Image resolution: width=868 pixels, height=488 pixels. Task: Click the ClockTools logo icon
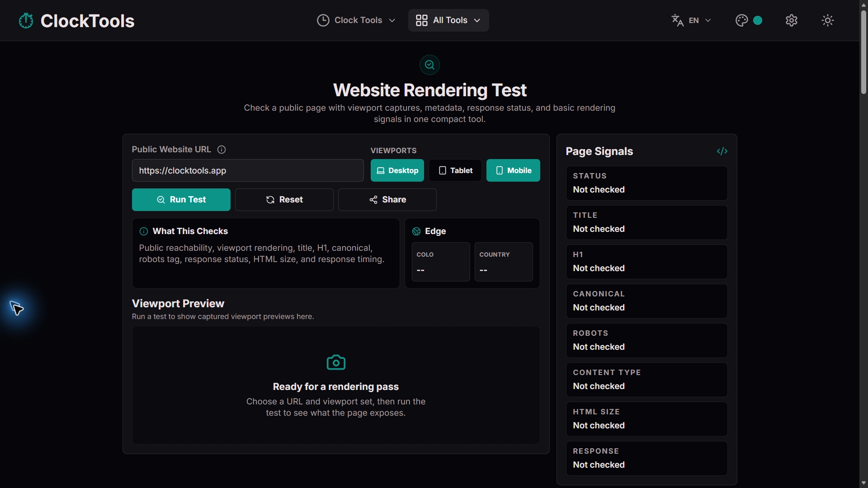point(26,20)
